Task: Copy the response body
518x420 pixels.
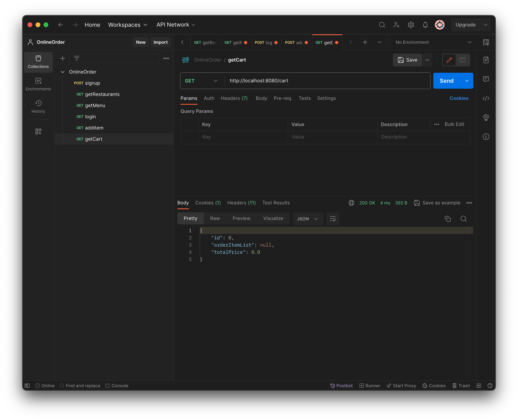Action: click(x=448, y=218)
